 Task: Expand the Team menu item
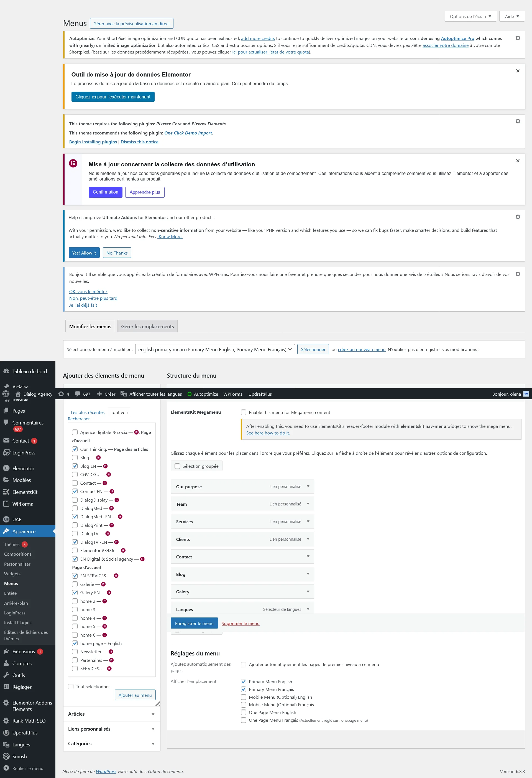pos(308,504)
